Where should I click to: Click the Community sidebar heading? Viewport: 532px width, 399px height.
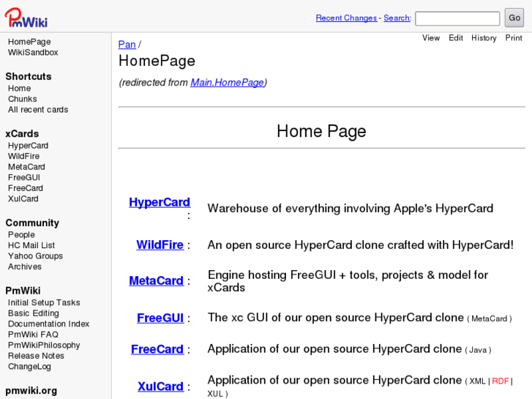(x=32, y=223)
